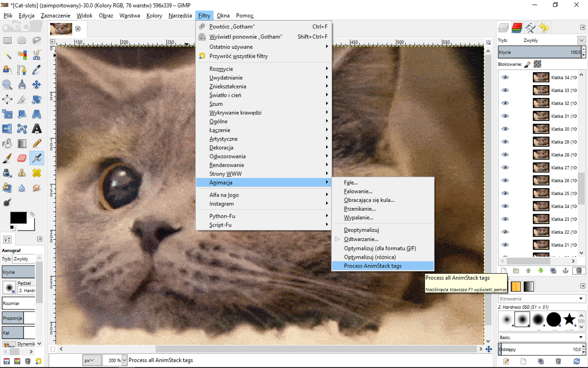The height and width of the screenshot is (368, 588).
Task: Open the Kolory menu
Action: pyautogui.click(x=154, y=16)
